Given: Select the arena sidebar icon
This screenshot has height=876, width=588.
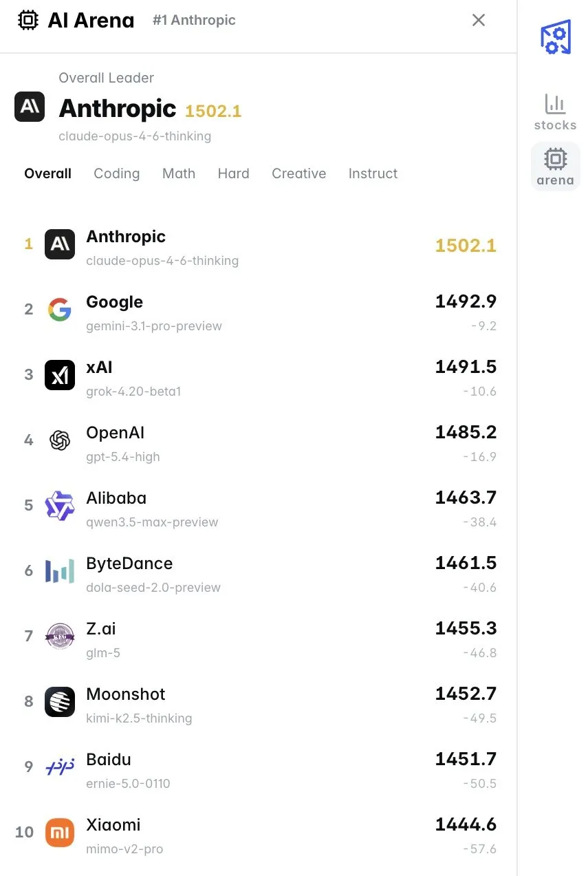Looking at the screenshot, I should tap(555, 167).
